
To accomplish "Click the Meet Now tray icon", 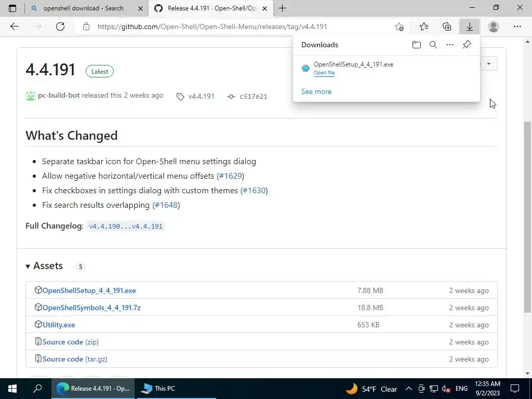I will click(421, 389).
